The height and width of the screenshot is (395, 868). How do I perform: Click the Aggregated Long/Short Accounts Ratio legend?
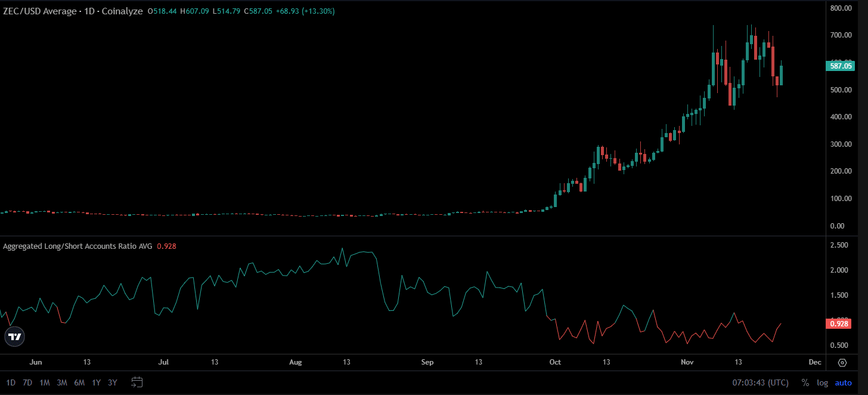[77, 246]
